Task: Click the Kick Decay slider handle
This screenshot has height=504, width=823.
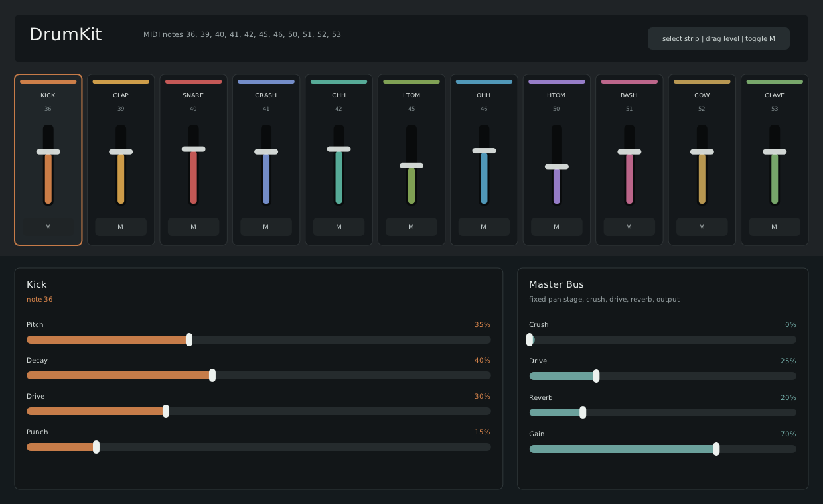Action: [212, 375]
